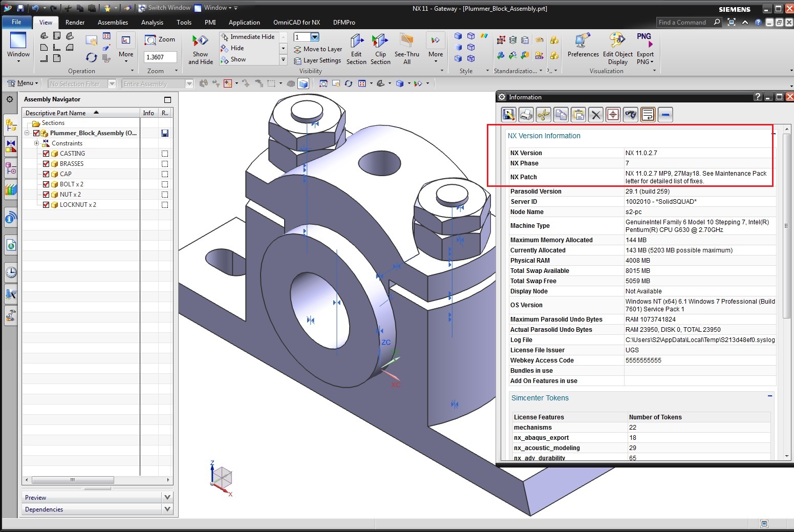Click Move to Layer command
Viewport: 794px width, 532px height.
318,49
